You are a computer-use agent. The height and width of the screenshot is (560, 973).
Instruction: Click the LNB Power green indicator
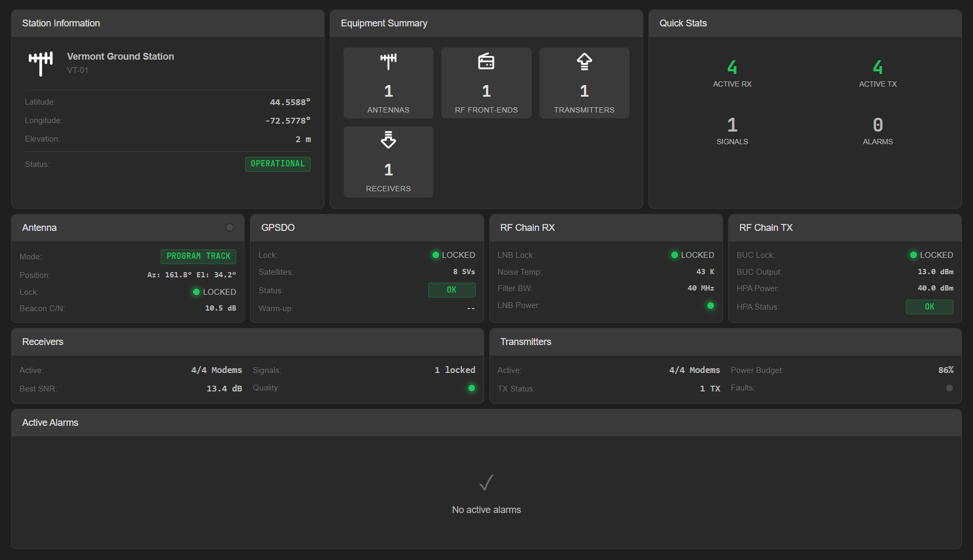coord(710,305)
